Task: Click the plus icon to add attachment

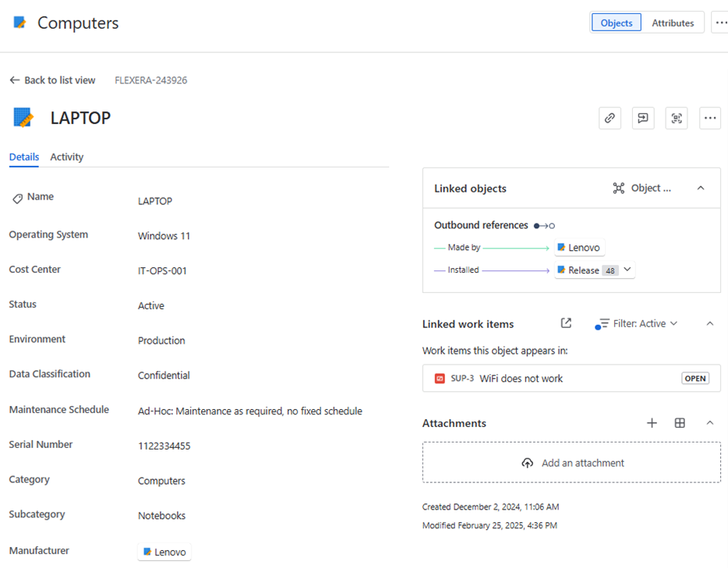Action: (x=652, y=423)
